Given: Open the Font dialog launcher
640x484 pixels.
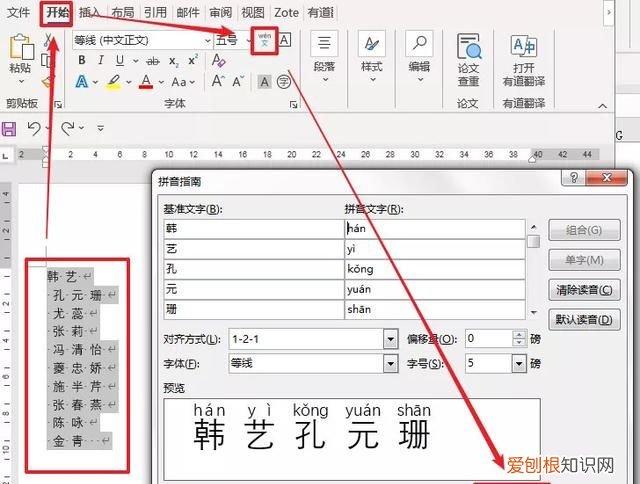Looking at the screenshot, I should 293,105.
